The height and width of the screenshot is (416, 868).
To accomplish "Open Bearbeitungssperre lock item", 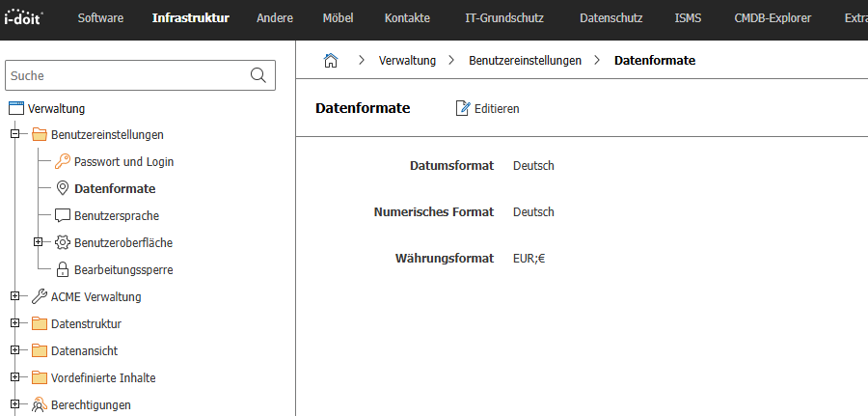I will click(122, 270).
